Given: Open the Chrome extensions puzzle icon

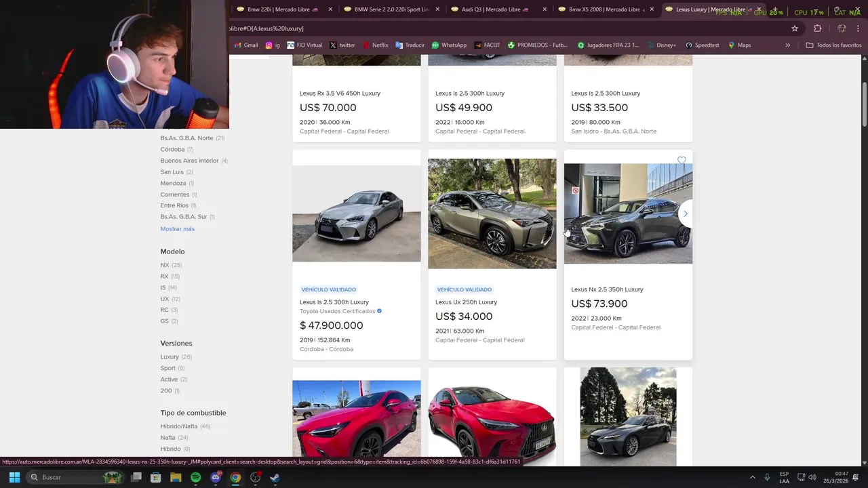Looking at the screenshot, I should pyautogui.click(x=817, y=28).
